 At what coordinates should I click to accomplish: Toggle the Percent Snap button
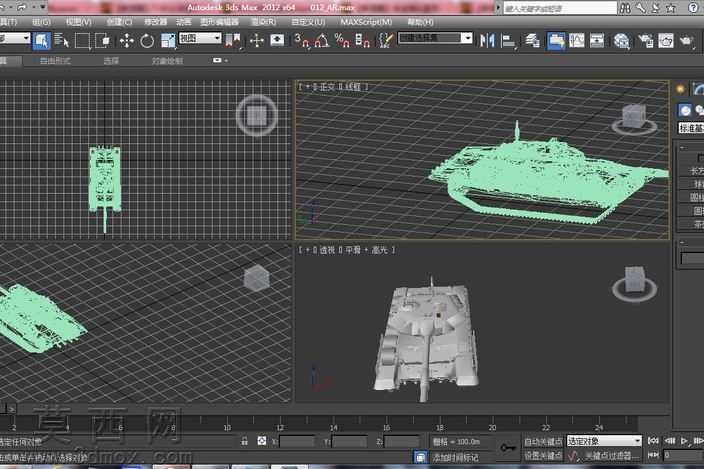[x=342, y=41]
